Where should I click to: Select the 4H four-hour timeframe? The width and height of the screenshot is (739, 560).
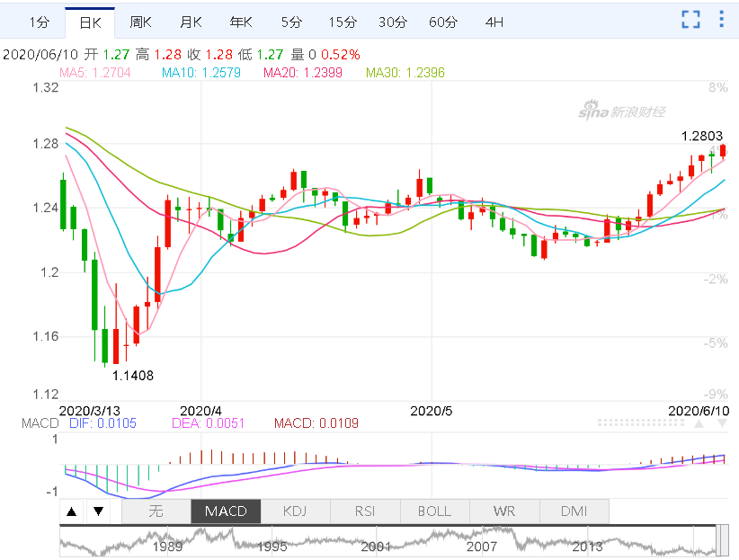click(x=494, y=22)
